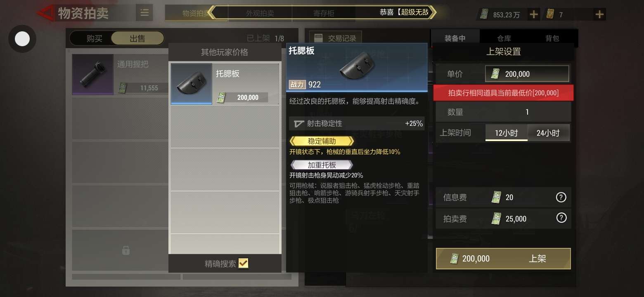Add gold tickets with the plus icon
The image size is (644, 297).
[599, 15]
